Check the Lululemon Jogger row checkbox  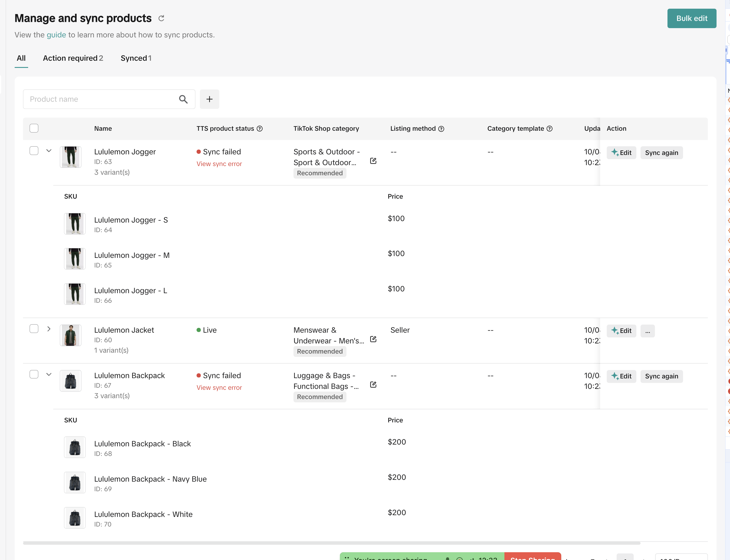click(34, 151)
